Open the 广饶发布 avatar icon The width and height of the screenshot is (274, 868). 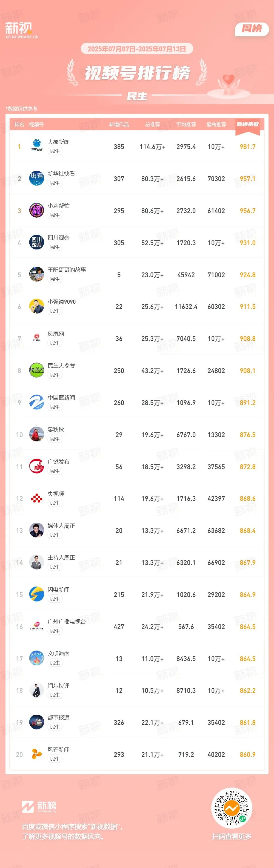37,466
